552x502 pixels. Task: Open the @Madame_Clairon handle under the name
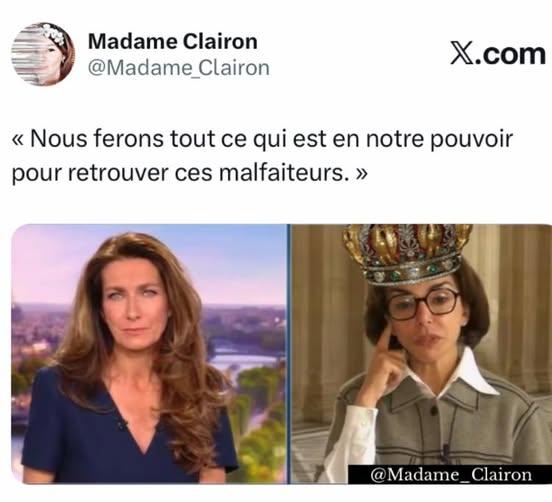(178, 68)
